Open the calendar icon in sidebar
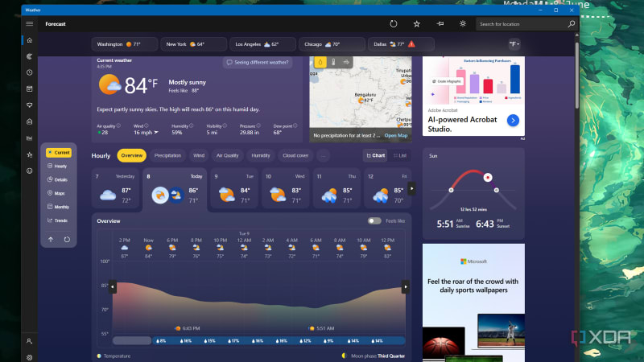The height and width of the screenshot is (362, 644). pos(30,89)
